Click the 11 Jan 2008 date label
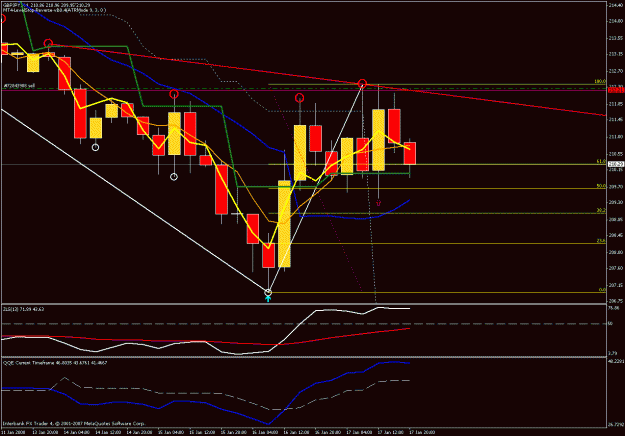Screen dimensions: 625x436 [12, 432]
